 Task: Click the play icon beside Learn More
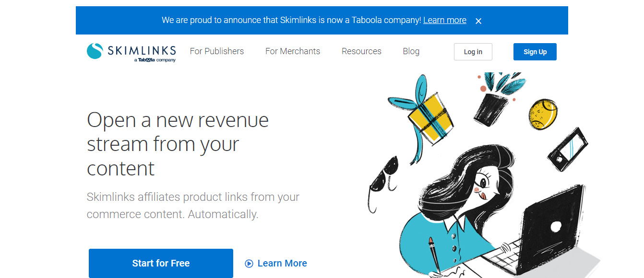(249, 263)
